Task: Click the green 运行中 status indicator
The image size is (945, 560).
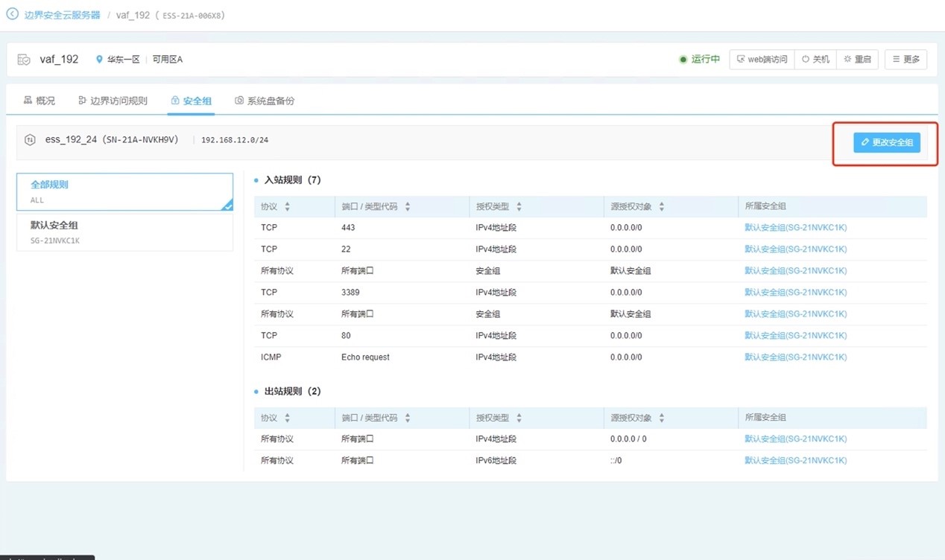Action: pos(699,60)
